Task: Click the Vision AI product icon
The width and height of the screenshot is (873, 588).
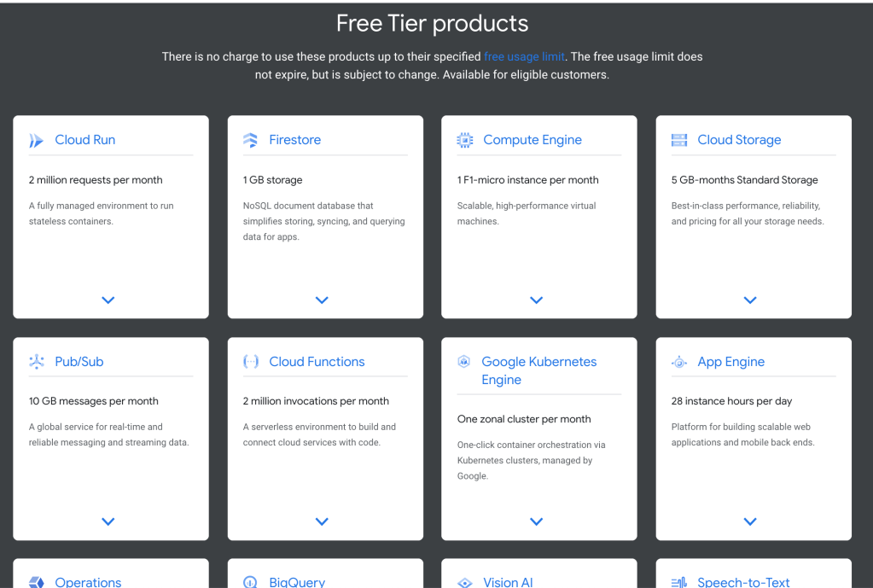Action: point(464,582)
